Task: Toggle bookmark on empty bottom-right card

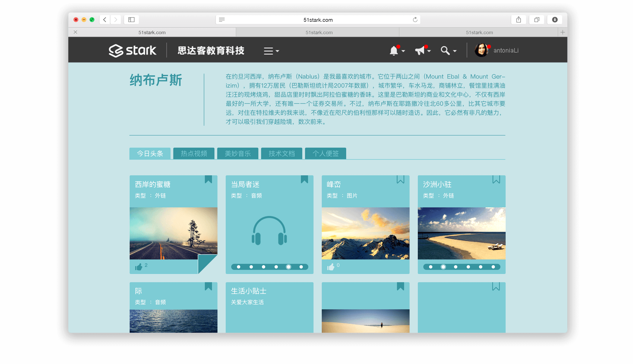Action: click(496, 286)
